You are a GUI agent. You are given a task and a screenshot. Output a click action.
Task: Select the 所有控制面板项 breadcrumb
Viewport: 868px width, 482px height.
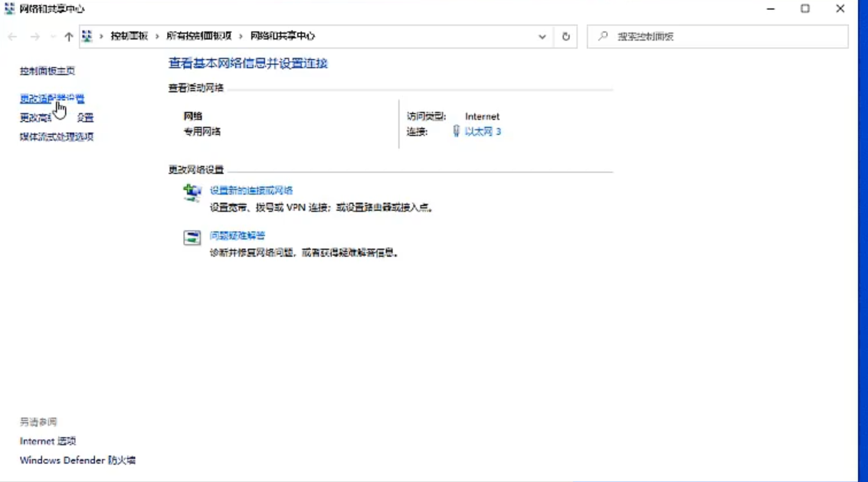(198, 36)
